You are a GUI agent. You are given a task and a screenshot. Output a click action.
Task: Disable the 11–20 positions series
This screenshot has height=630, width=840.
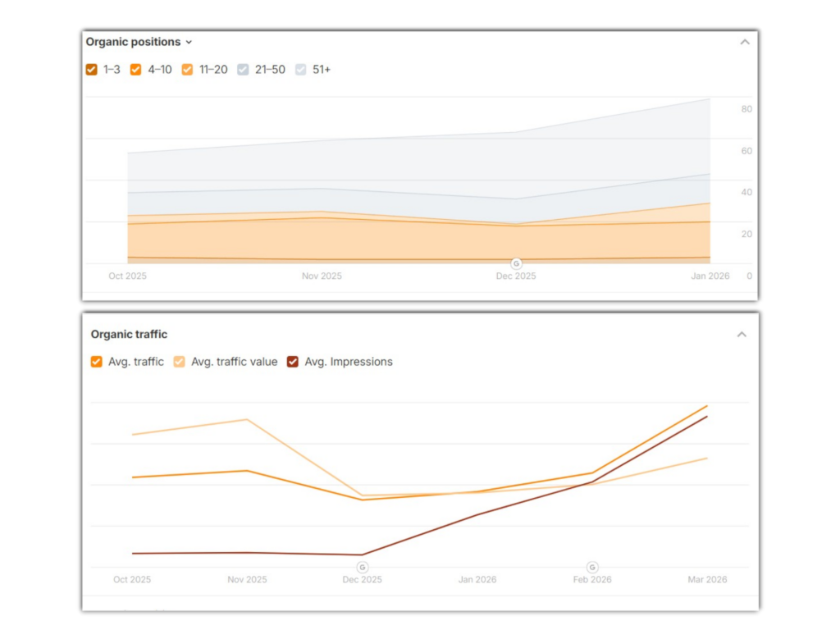click(x=187, y=70)
